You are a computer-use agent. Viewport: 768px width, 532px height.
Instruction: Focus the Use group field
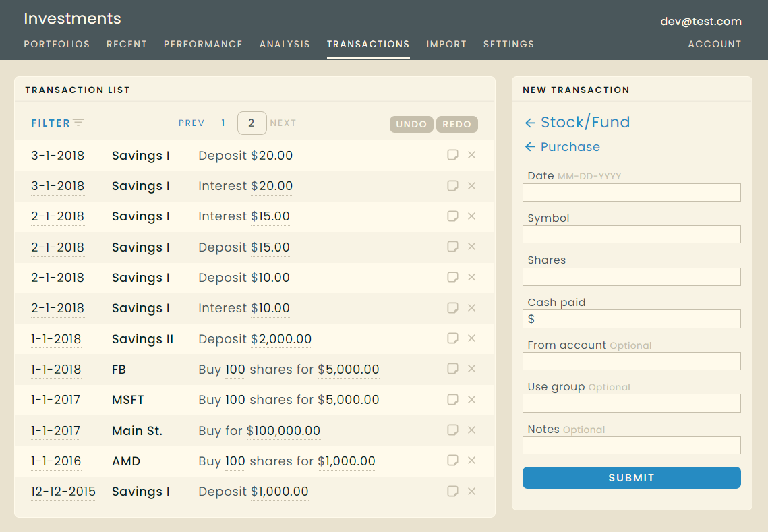631,403
